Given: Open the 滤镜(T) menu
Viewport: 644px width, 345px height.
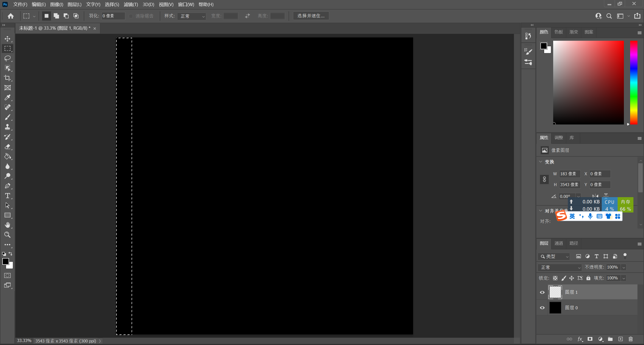Looking at the screenshot, I should point(131,5).
